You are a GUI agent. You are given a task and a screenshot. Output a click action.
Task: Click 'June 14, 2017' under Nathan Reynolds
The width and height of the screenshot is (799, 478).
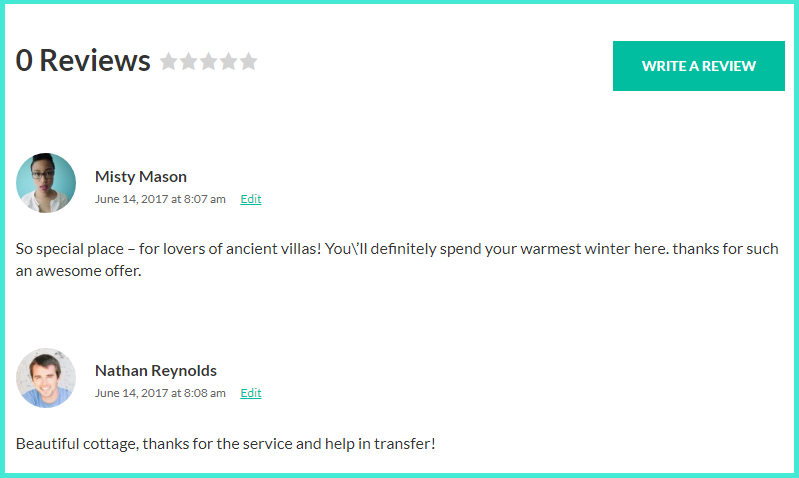131,393
